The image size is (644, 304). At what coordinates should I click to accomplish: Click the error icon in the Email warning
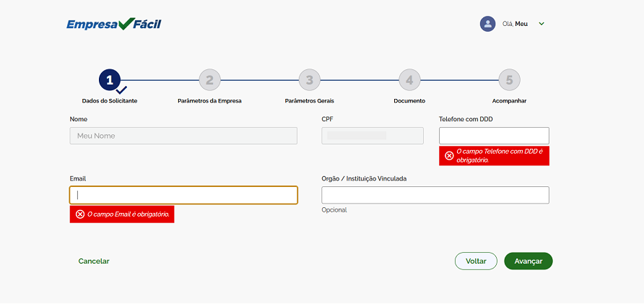(x=81, y=214)
